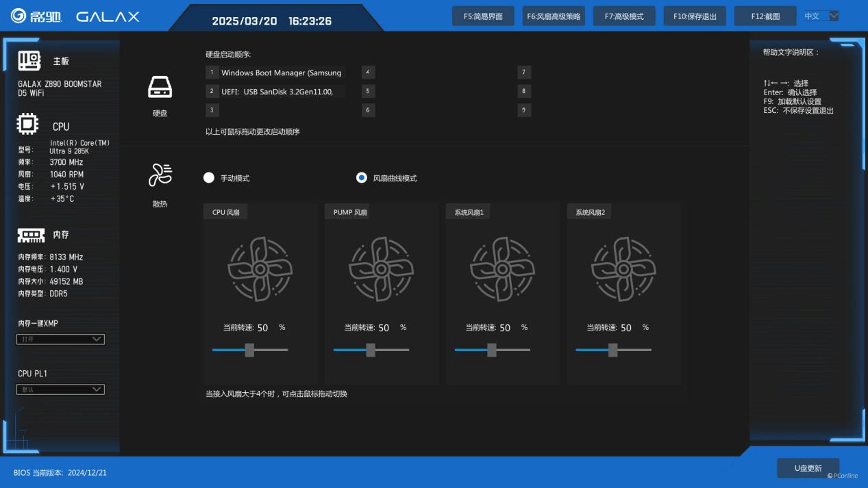Click the System Fan 2 graphic
Image resolution: width=868 pixels, height=488 pixels.
(x=623, y=269)
